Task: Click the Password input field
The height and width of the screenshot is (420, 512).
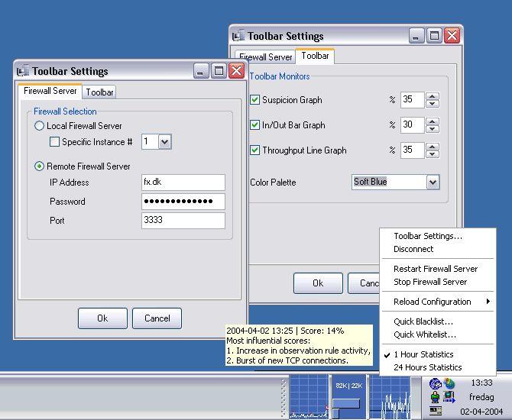Action: coord(183,202)
